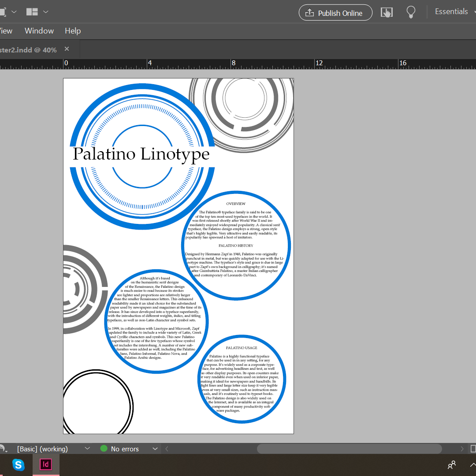Click the PALATINO USAGE heading
Image resolution: width=476 pixels, height=476 pixels.
click(x=242, y=348)
